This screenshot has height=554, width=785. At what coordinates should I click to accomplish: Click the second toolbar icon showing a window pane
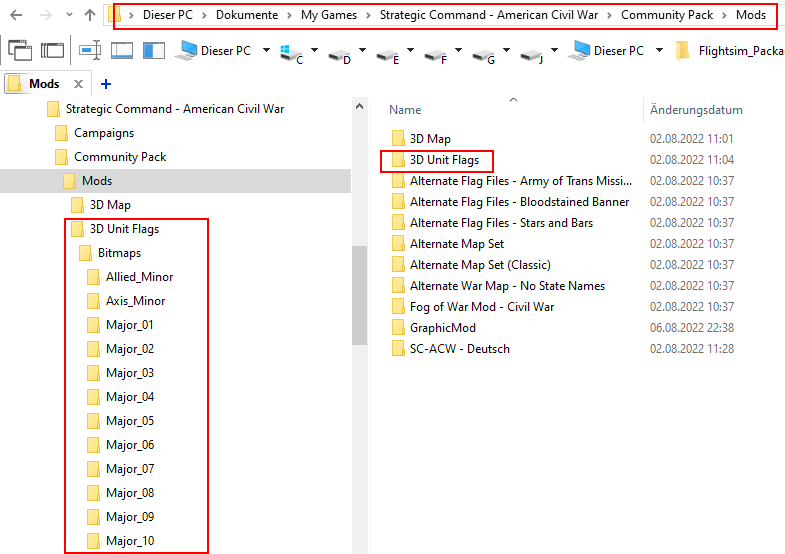[x=53, y=51]
